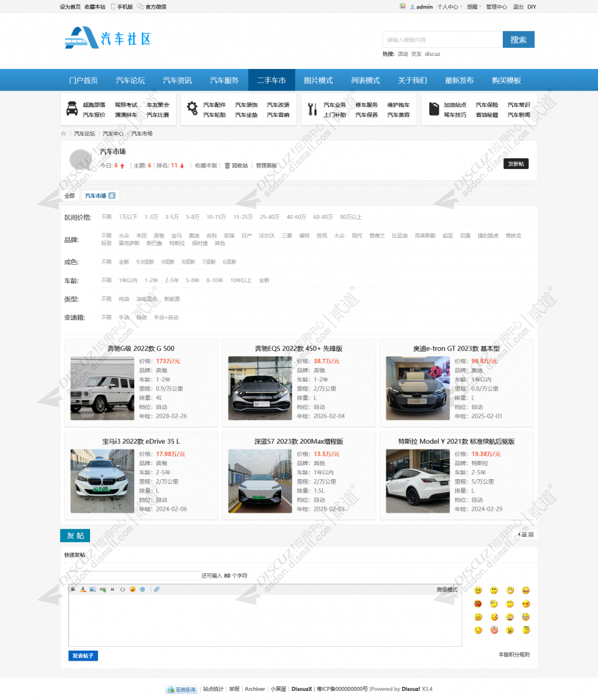Image resolution: width=598 pixels, height=700 pixels.
Task: Click the 官方微信 link in the top bar
Action: [x=152, y=7]
